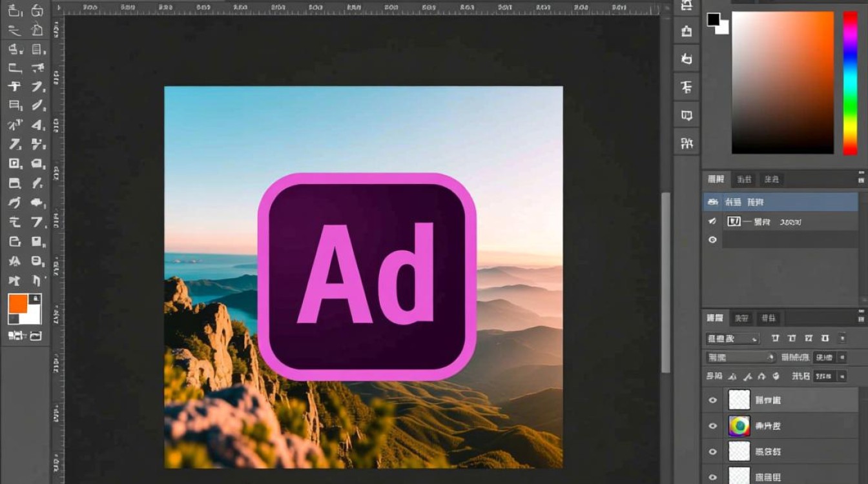Toggle the layer filtering switch at the filter row's end
Image resolution: width=868 pixels, height=484 pixels.
842,338
